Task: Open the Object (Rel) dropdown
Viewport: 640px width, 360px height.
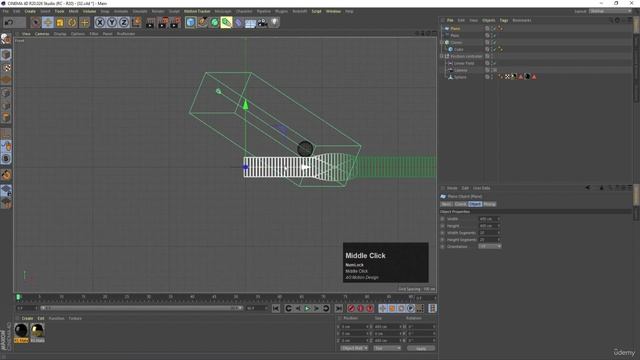Action: pyautogui.click(x=354, y=348)
